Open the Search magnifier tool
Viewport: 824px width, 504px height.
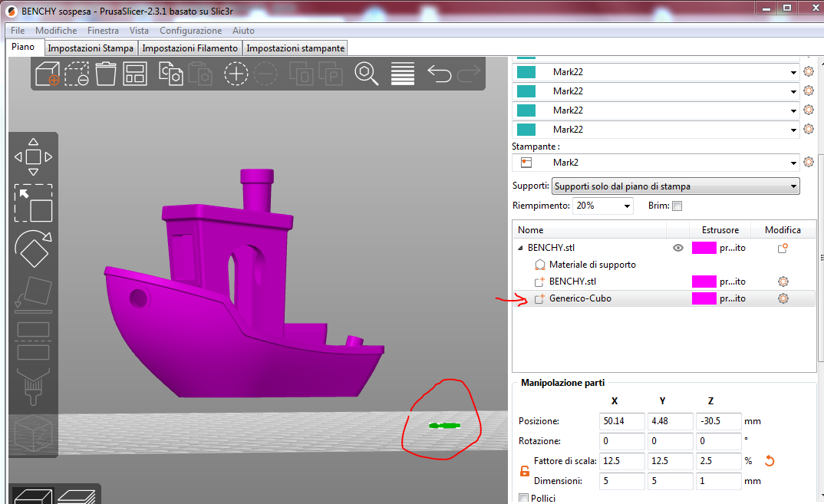(366, 74)
